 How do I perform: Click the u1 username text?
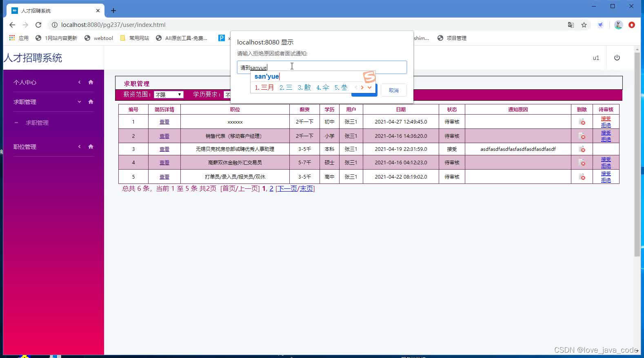(596, 58)
